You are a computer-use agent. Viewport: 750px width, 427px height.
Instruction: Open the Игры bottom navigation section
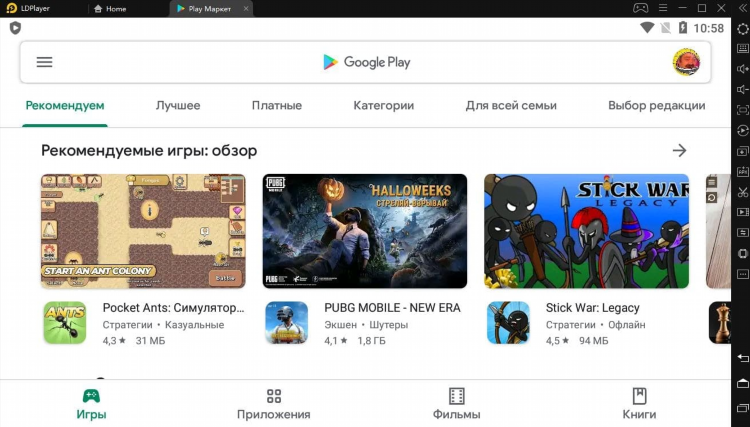click(91, 404)
